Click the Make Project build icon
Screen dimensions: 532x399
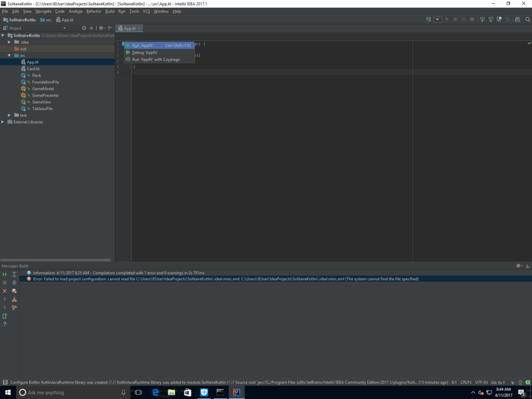pos(429,20)
